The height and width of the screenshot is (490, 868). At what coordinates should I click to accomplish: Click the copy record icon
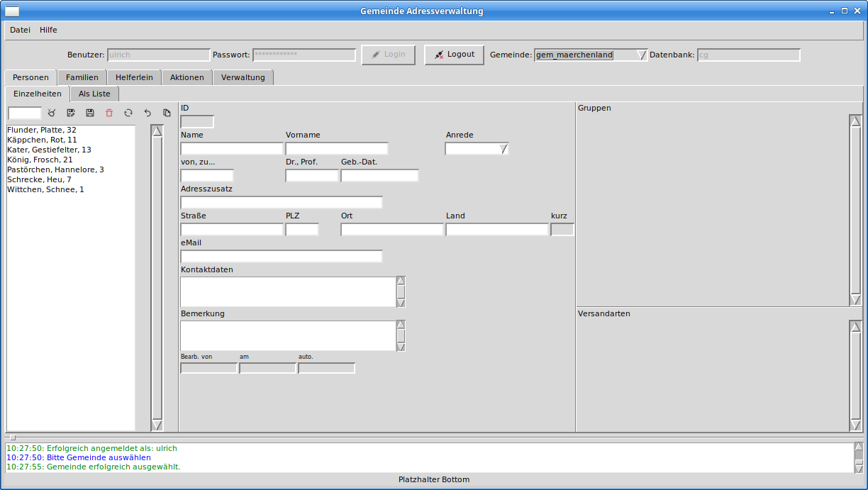(167, 113)
